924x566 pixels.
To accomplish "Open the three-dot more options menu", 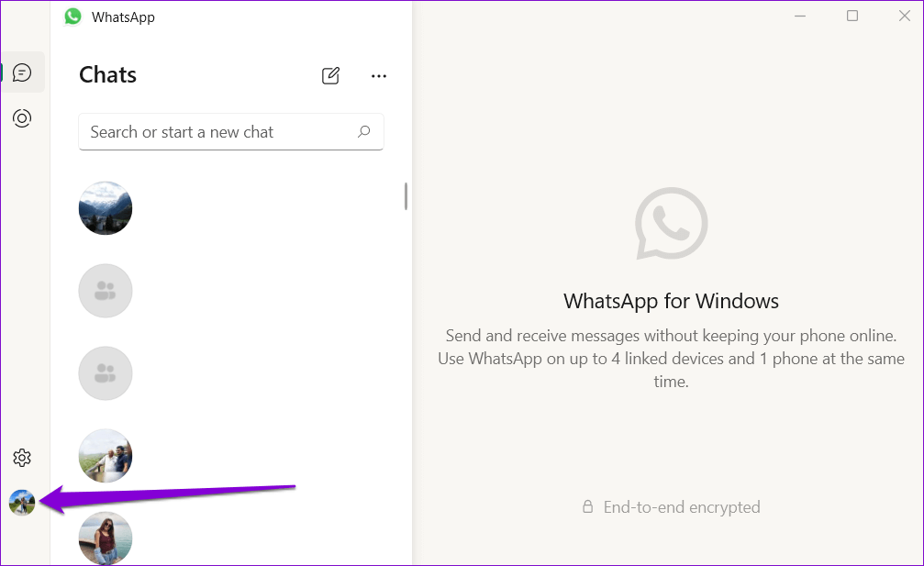I will pyautogui.click(x=379, y=76).
